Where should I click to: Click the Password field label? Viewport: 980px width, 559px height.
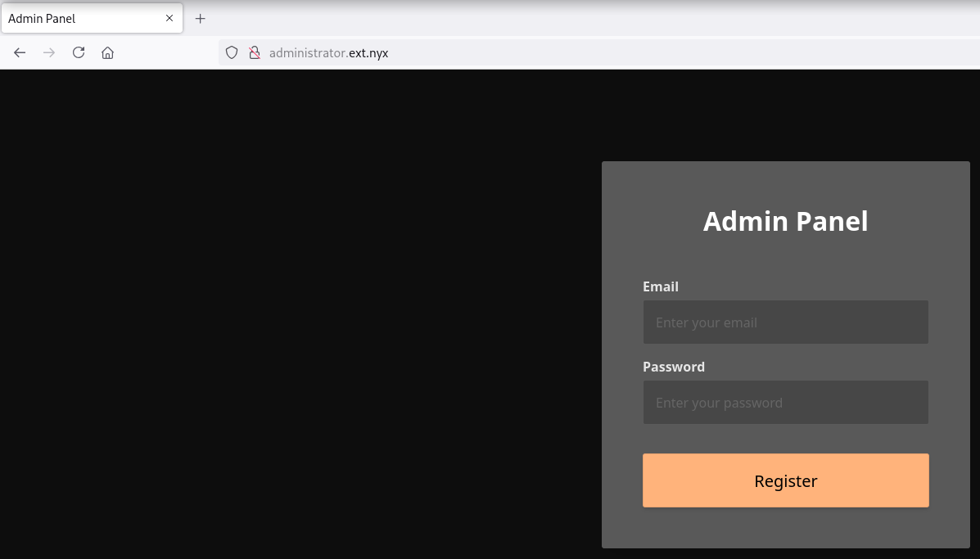(x=673, y=367)
